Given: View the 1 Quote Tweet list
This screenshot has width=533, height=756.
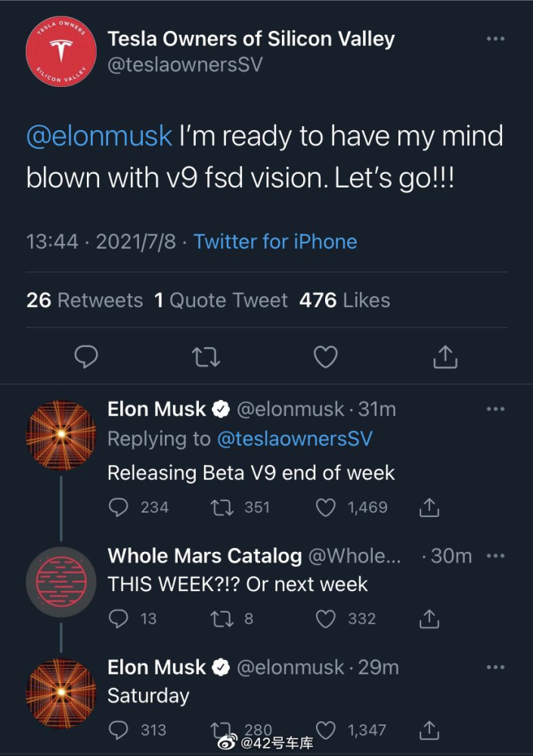Looking at the screenshot, I should (221, 300).
